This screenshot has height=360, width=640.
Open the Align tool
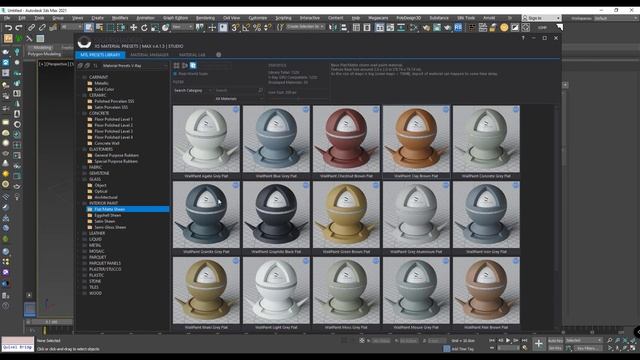(344, 28)
